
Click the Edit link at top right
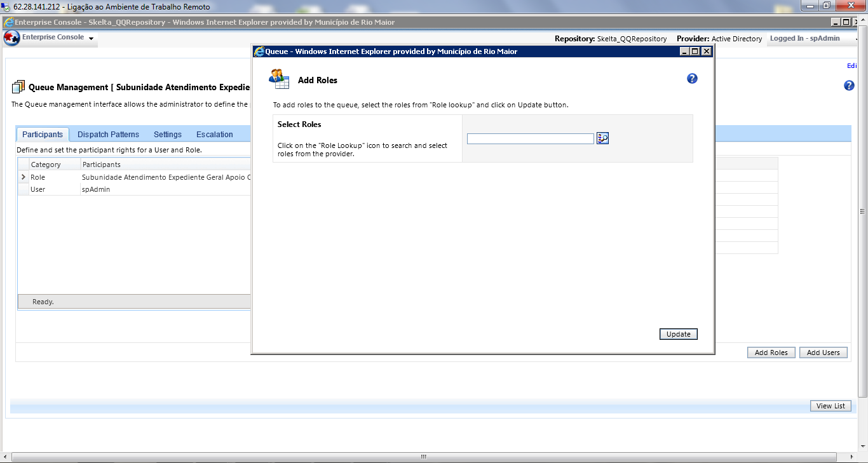click(x=851, y=66)
